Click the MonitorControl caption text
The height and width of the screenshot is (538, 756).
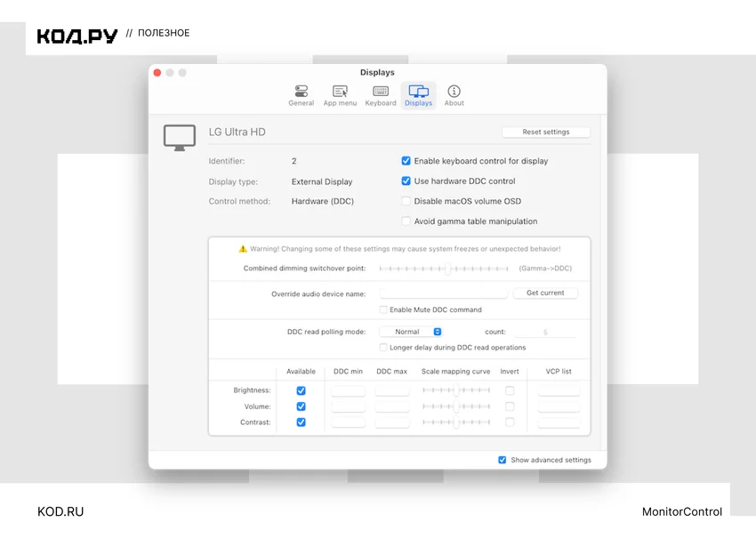click(682, 511)
